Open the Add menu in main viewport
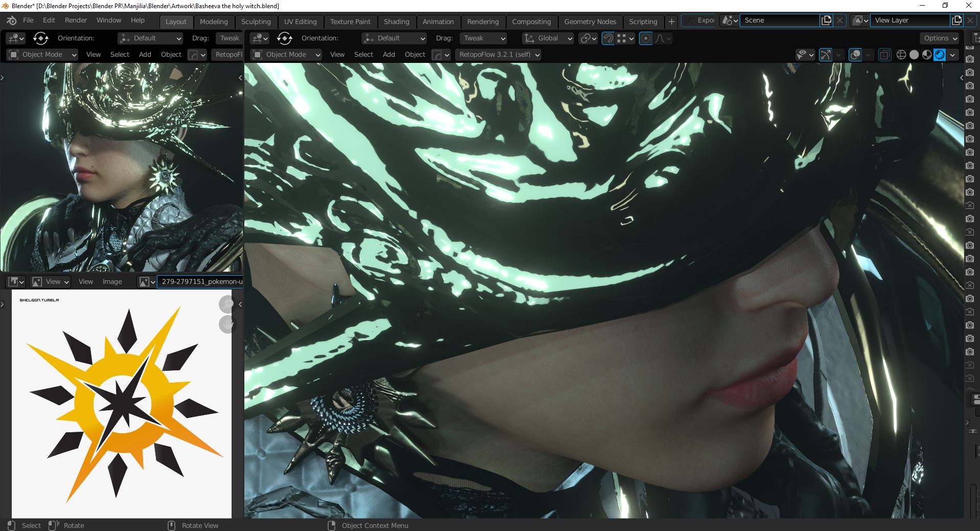This screenshot has height=531, width=980. point(389,55)
